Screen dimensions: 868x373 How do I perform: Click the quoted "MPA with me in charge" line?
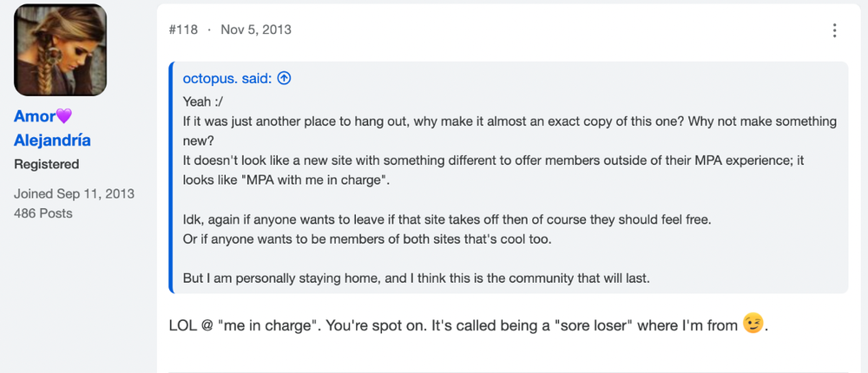point(286,180)
